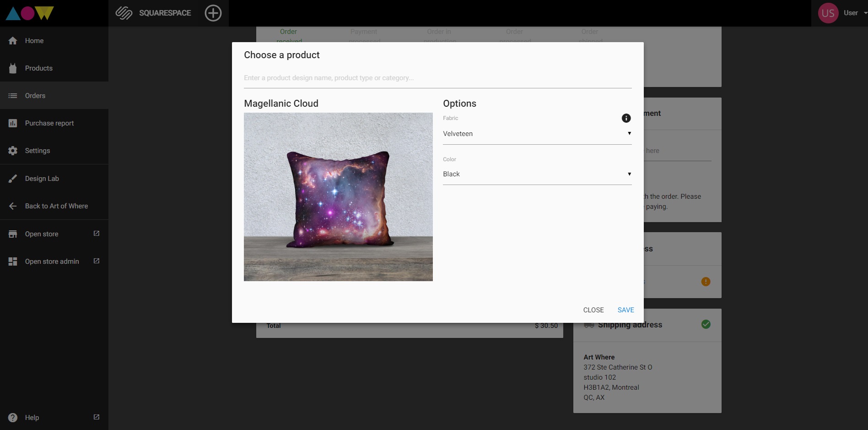The height and width of the screenshot is (430, 868).
Task: Open the US user avatar
Action: click(828, 13)
